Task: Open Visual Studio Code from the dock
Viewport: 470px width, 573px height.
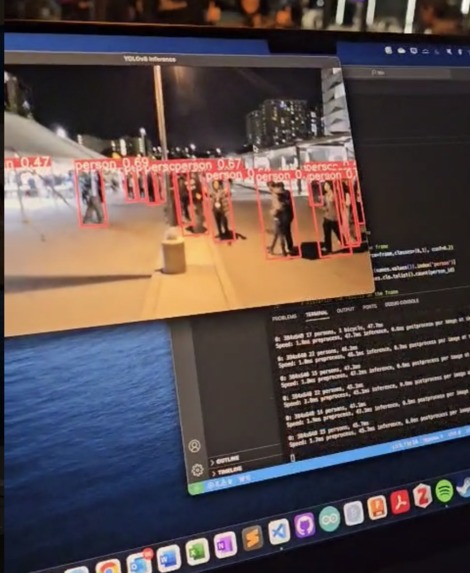Action: point(280,531)
